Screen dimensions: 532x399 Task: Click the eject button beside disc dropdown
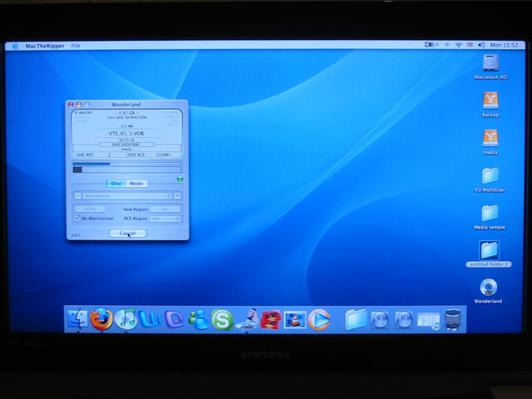point(177,196)
